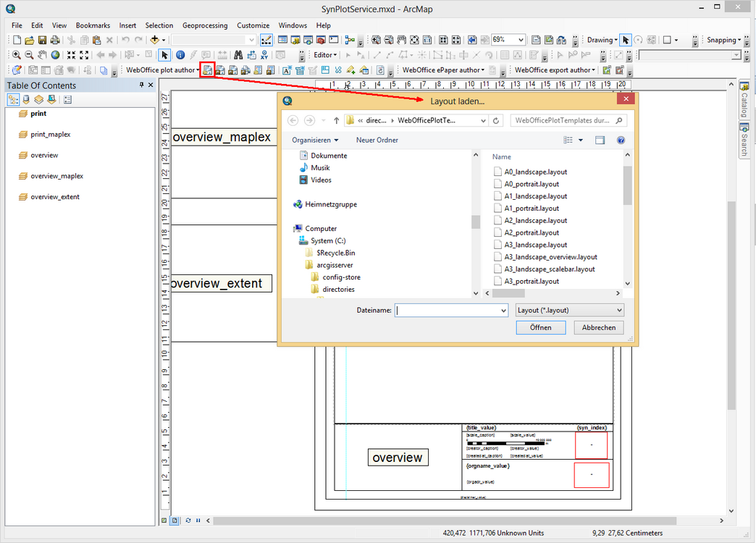Open the Bookmarks menu

point(93,25)
